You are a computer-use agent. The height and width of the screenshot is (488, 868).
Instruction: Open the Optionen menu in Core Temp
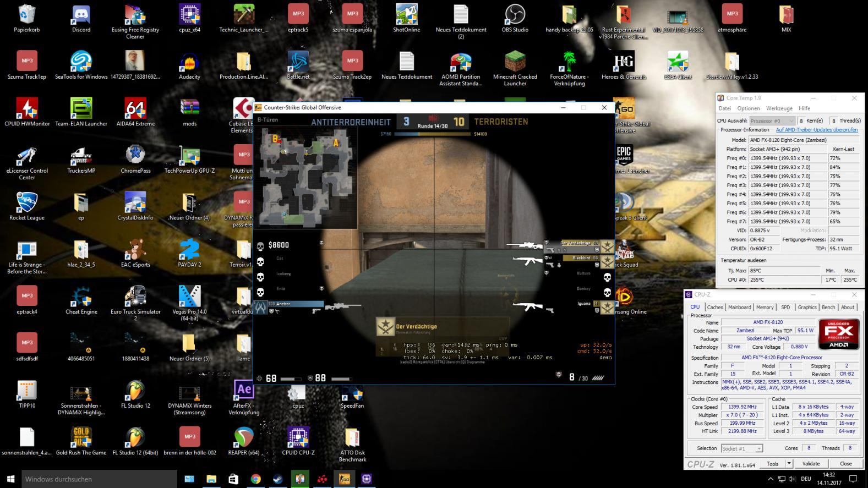pyautogui.click(x=749, y=108)
